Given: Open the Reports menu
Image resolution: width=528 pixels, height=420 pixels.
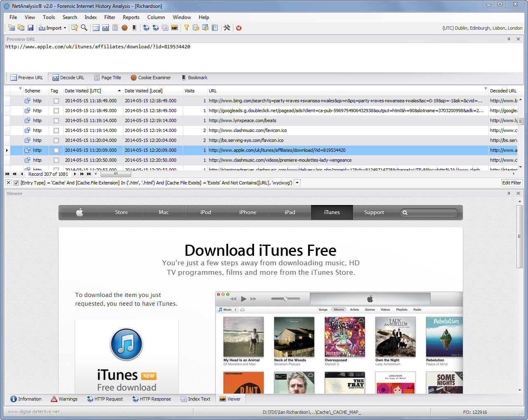Looking at the screenshot, I should coord(131,17).
